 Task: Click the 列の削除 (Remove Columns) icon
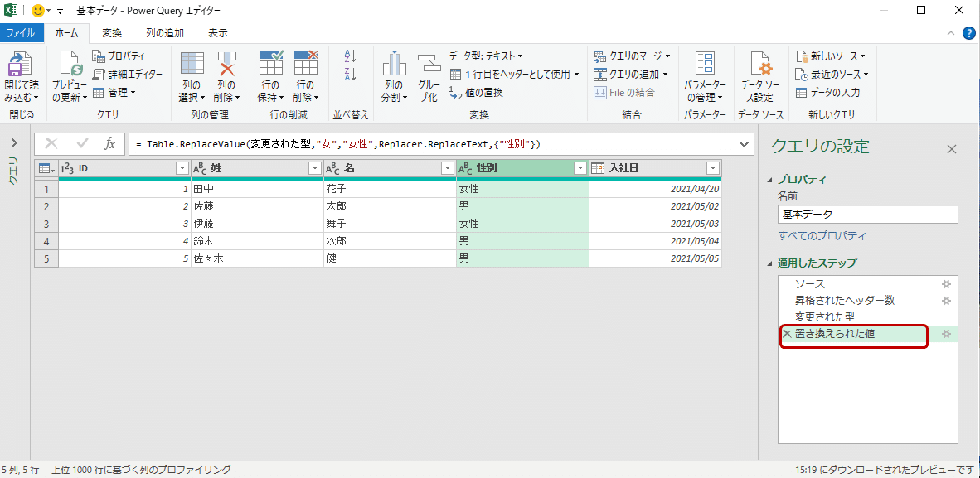[x=226, y=64]
